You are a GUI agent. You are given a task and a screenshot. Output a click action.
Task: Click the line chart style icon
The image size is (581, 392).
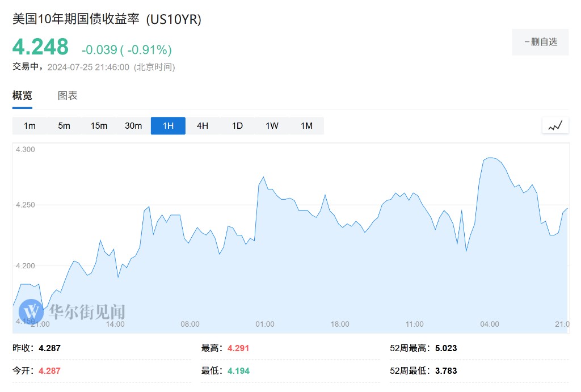coord(555,126)
